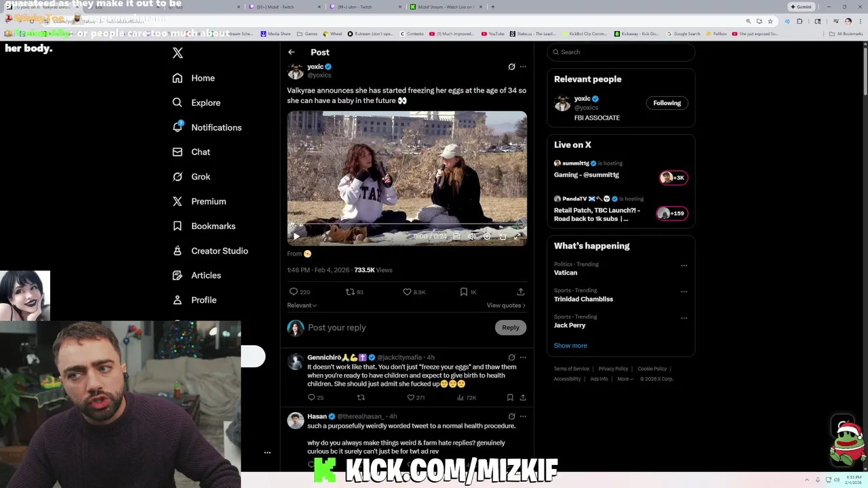
Task: Open the more options on yoxic's post
Action: pyautogui.click(x=523, y=66)
